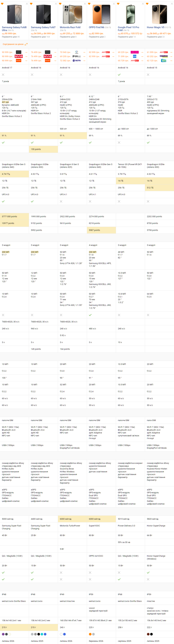Image resolution: width=174 pixels, height=644 pixels.
Task: Toggle favorite heart on Google Pixel 10 Pro Fold
Action: 118,4
